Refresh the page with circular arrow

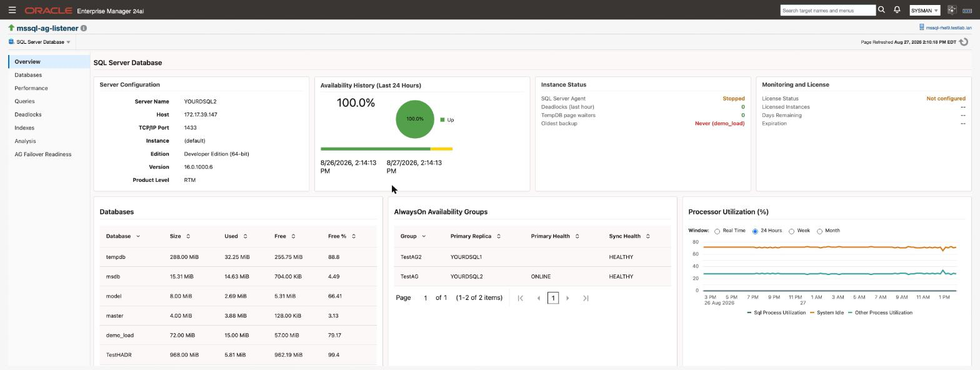pos(964,42)
